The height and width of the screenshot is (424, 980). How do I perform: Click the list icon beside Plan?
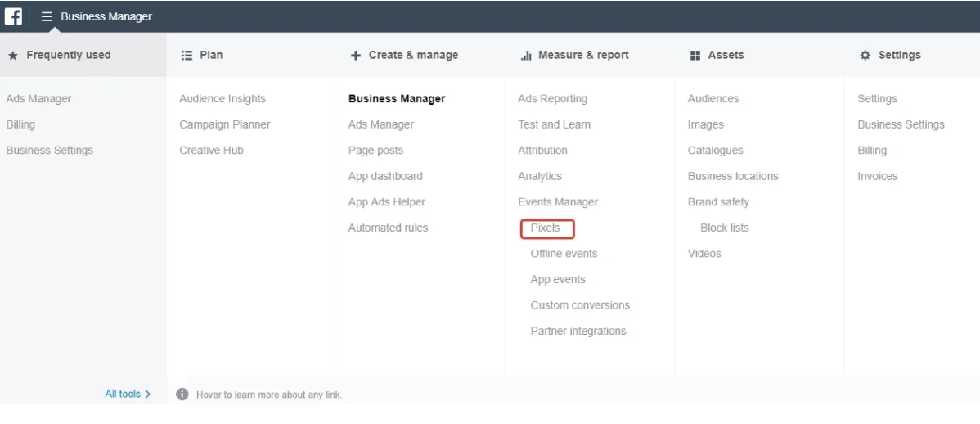pyautogui.click(x=187, y=55)
